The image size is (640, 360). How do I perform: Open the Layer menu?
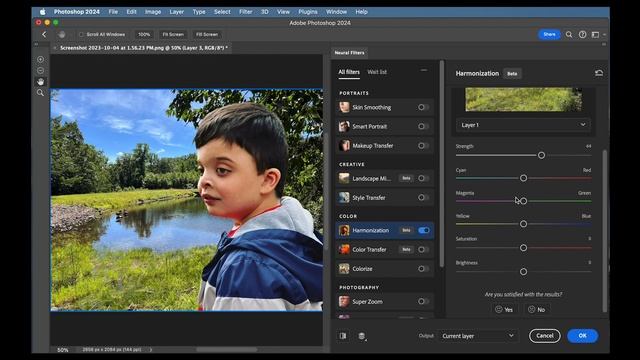tap(176, 12)
